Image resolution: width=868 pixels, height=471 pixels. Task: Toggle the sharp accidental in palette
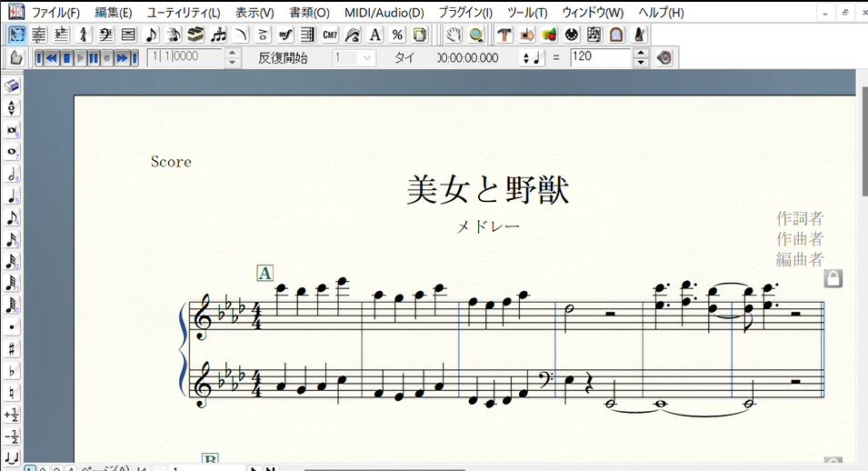coord(12,348)
